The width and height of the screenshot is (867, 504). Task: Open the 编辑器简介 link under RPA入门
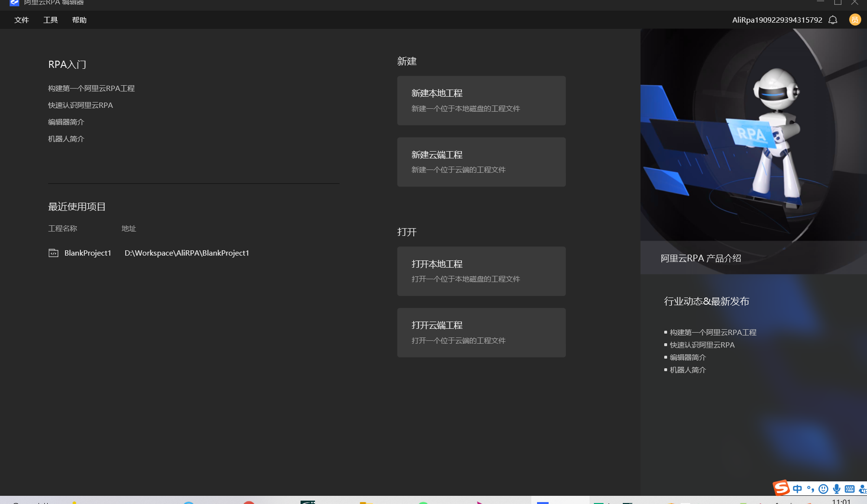pos(66,122)
